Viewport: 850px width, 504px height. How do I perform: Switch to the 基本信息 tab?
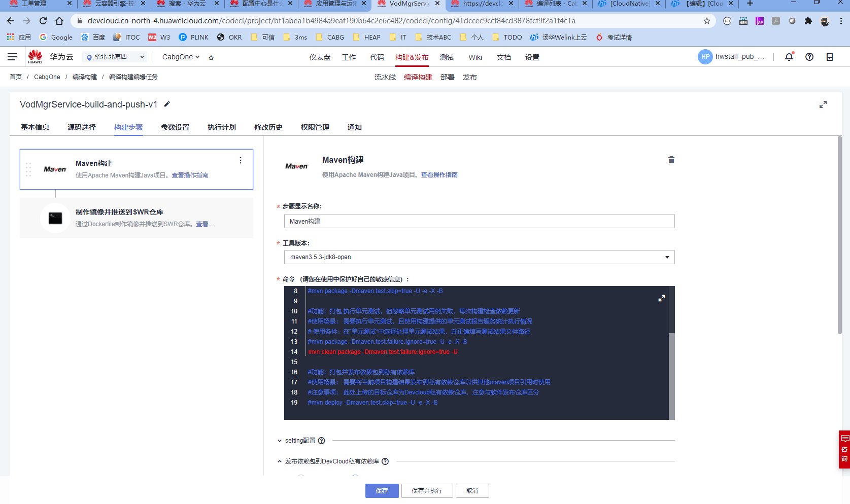tap(35, 127)
